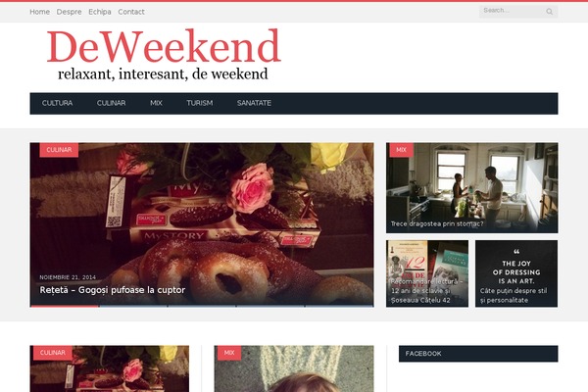This screenshot has height=392, width=588.
Task: Select the second slide indicator of the slider
Action: (133, 306)
